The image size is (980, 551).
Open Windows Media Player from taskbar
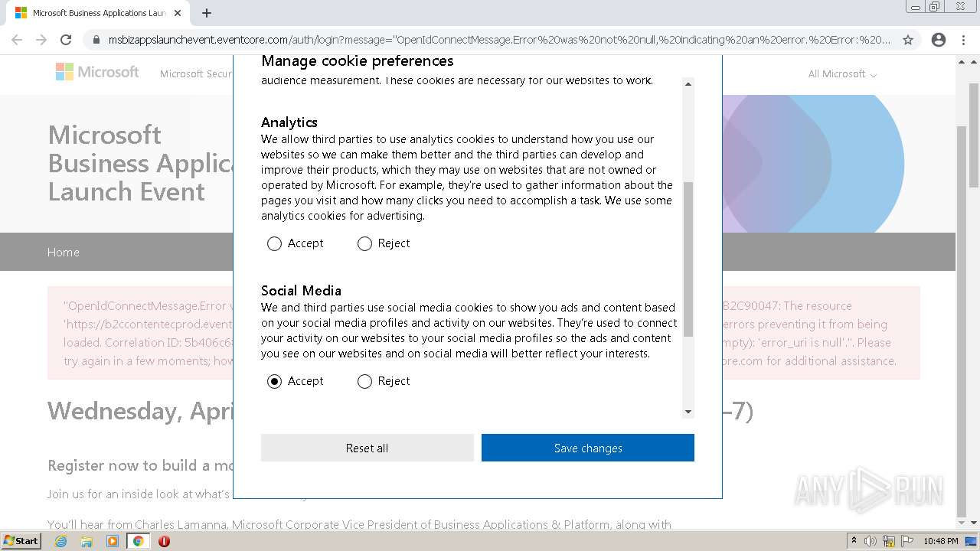pyautogui.click(x=113, y=541)
